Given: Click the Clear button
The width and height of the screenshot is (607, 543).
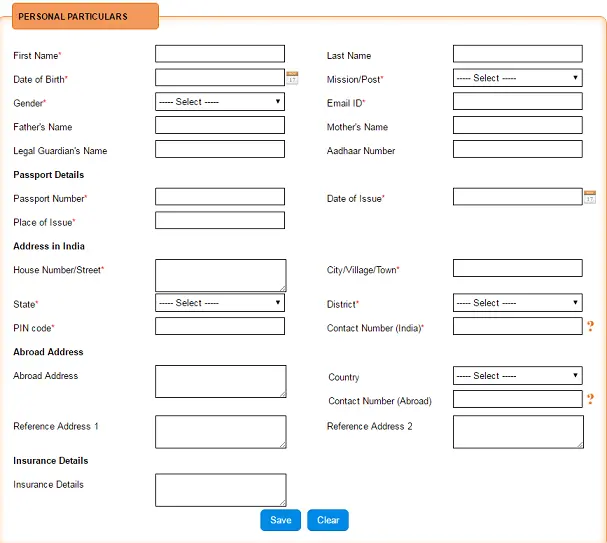Looking at the screenshot, I should coord(328,520).
